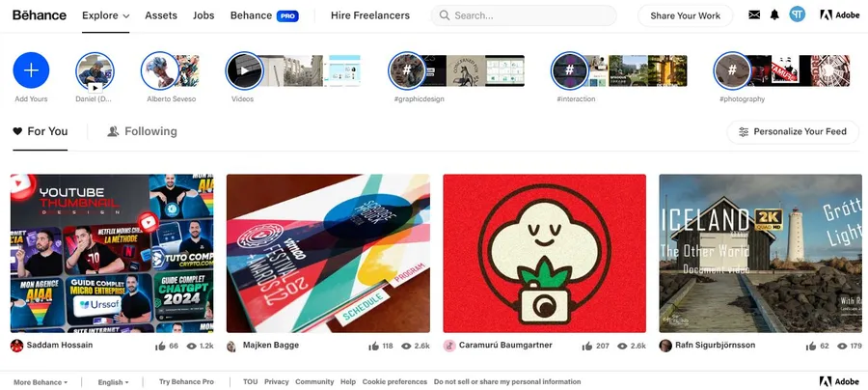Open Caramurú Baumgartner's profile name
This screenshot has width=868, height=390.
point(505,346)
